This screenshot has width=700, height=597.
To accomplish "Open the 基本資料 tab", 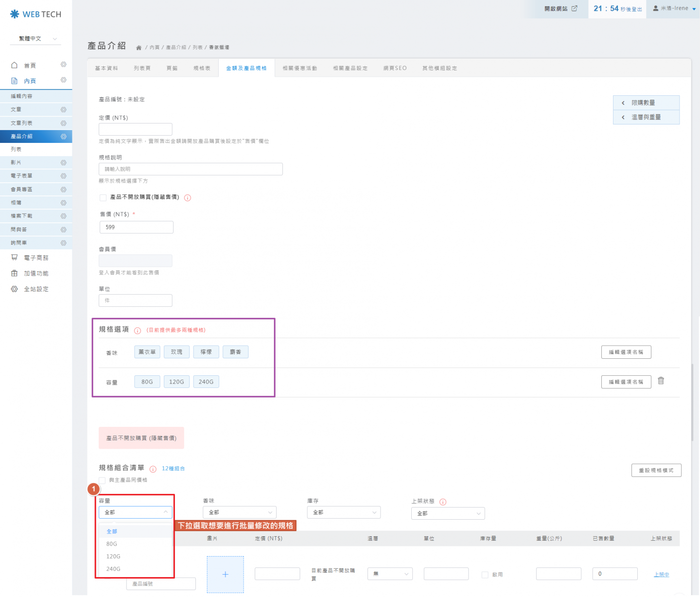I will 106,69.
